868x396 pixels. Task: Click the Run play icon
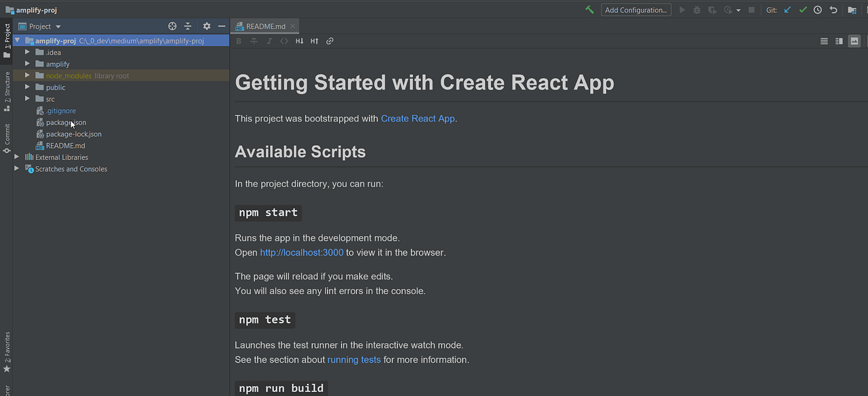coord(682,10)
